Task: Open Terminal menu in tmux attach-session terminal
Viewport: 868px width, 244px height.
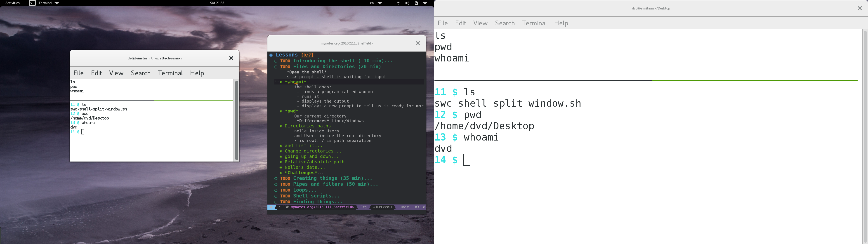Action: pyautogui.click(x=170, y=73)
